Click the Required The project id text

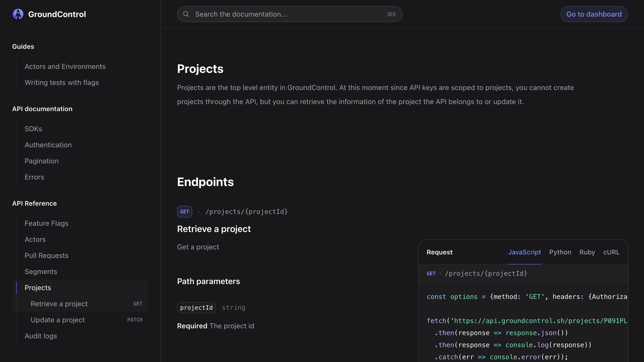(x=216, y=326)
